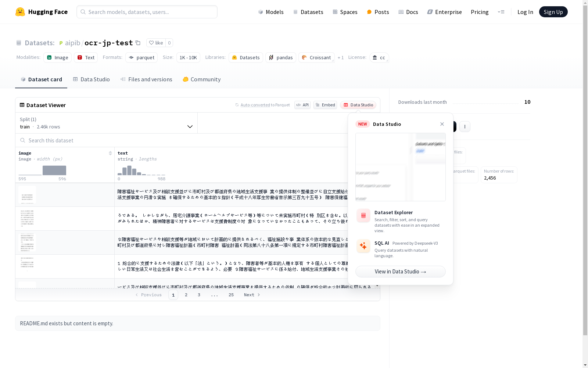The width and height of the screenshot is (588, 368).
Task: Click the Data Studio preview image
Action: [401, 167]
